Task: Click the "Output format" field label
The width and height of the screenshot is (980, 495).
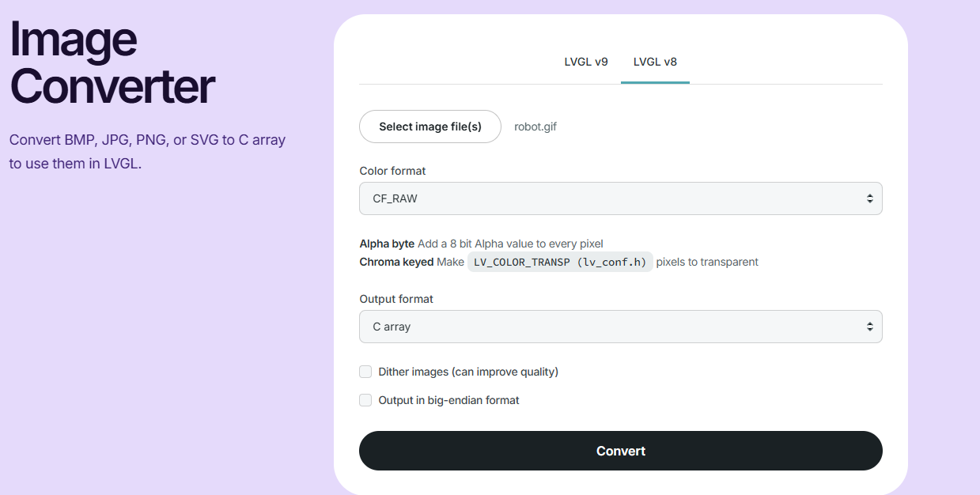Action: pyautogui.click(x=396, y=299)
